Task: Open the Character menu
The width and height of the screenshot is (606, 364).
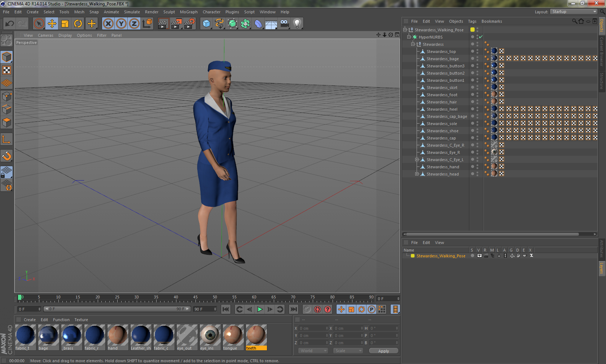Action: click(211, 12)
